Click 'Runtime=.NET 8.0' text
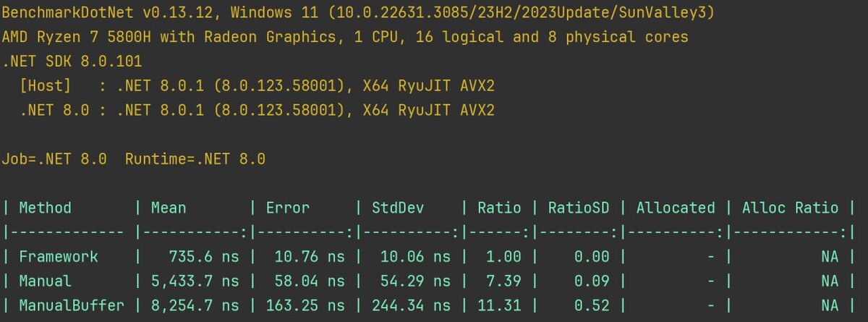 coord(195,159)
